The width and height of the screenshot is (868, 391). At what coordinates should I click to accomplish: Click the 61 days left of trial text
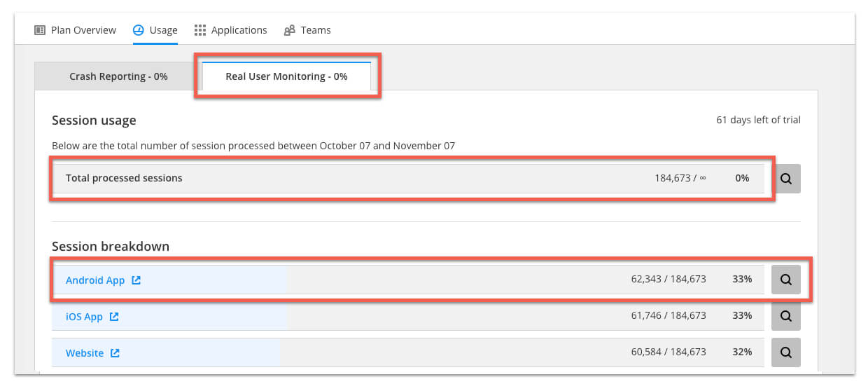(758, 120)
